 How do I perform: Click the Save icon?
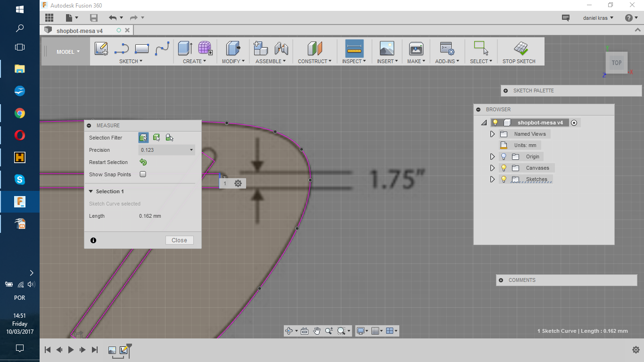point(94,18)
